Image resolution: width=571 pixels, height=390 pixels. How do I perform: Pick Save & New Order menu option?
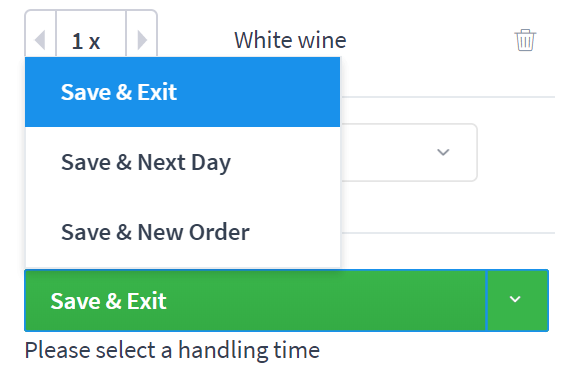click(182, 232)
